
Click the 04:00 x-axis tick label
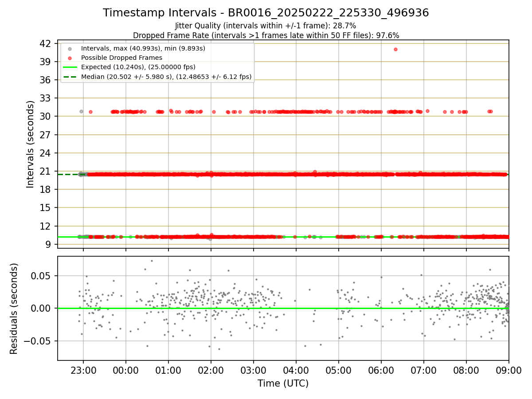coord(296,370)
